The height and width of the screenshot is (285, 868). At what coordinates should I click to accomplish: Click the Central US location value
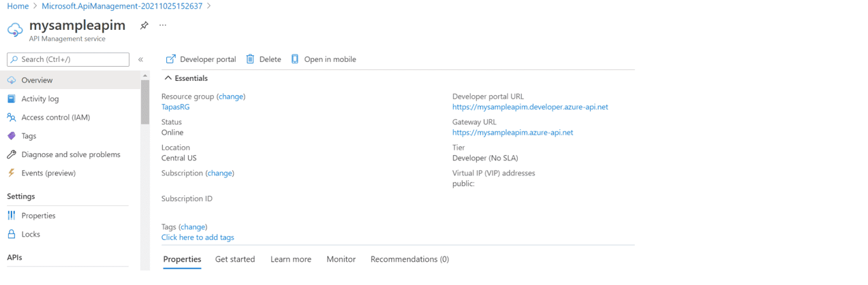pyautogui.click(x=179, y=158)
